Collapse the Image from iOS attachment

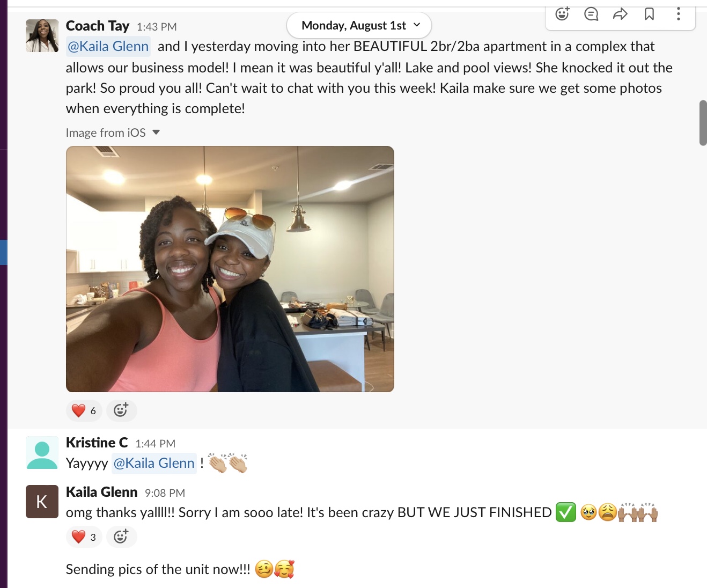pyautogui.click(x=156, y=133)
